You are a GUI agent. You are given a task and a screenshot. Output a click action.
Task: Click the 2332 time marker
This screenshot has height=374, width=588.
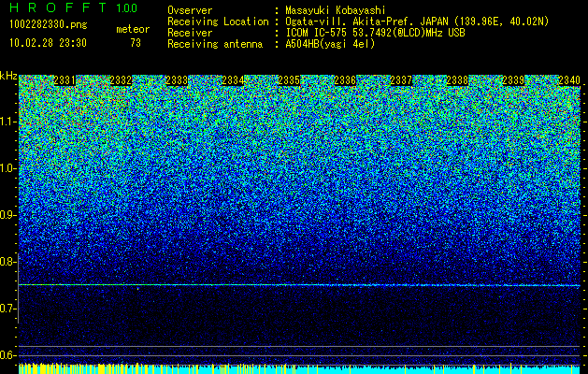point(121,80)
